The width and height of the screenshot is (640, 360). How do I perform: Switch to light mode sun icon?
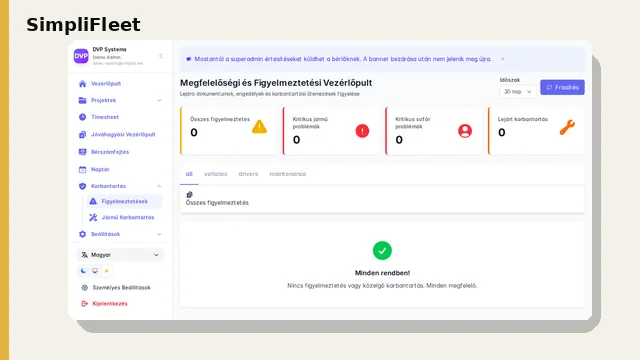107,271
